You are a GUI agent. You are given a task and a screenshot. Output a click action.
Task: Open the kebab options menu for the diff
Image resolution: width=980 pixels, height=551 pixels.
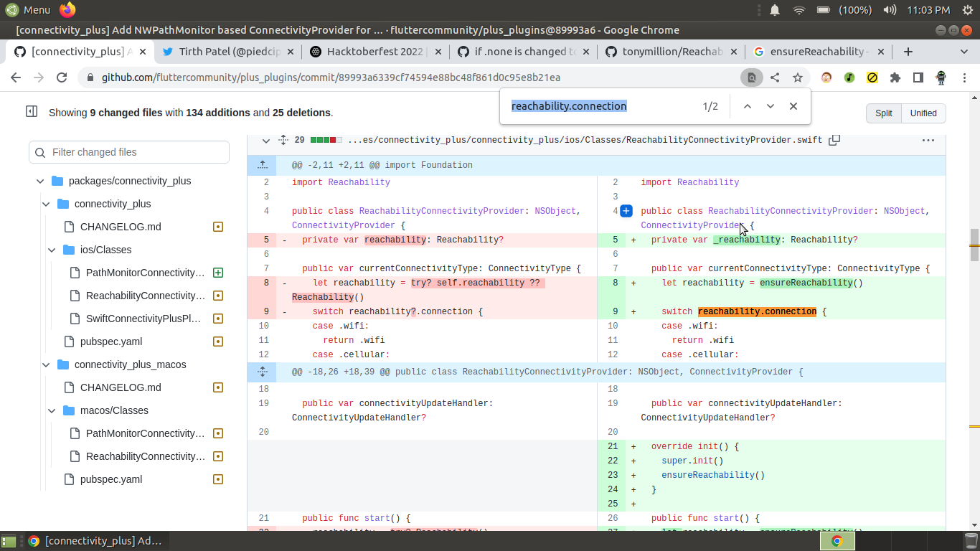tap(928, 140)
